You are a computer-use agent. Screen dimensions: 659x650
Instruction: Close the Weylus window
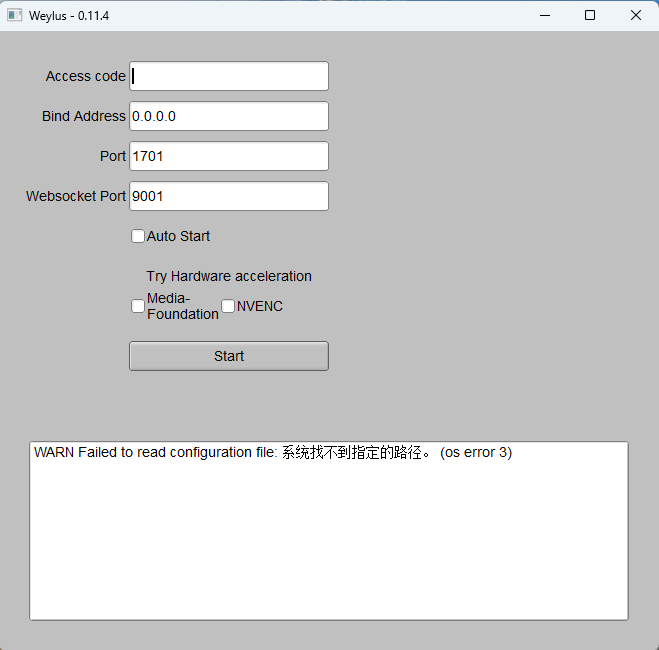pyautogui.click(x=636, y=16)
